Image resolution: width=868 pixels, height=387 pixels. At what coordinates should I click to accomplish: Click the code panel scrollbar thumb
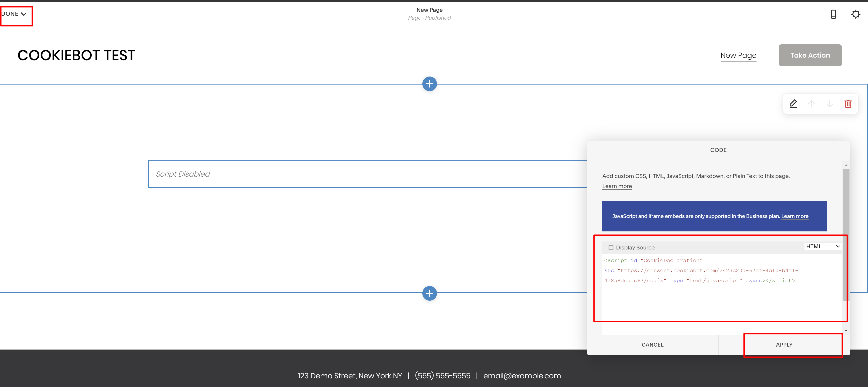845,235
